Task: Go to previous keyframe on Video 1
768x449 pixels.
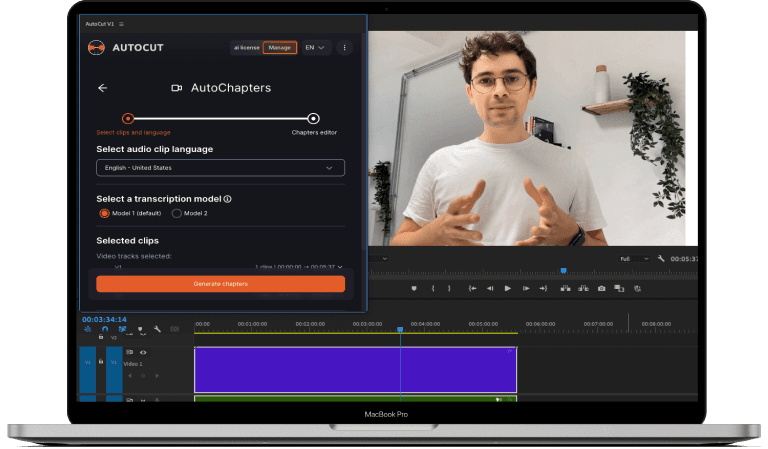Action: [x=130, y=376]
